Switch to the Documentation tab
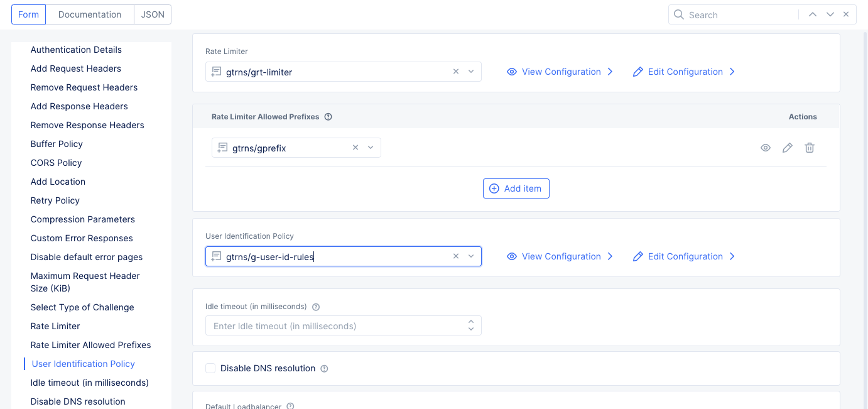This screenshot has height=409, width=868. [x=89, y=14]
